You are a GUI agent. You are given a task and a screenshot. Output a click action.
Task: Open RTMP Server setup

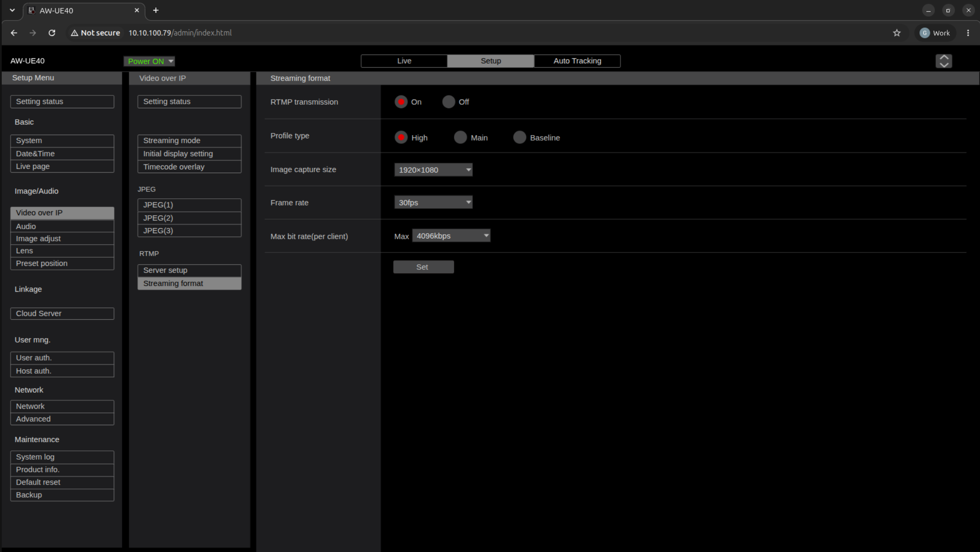coord(189,270)
